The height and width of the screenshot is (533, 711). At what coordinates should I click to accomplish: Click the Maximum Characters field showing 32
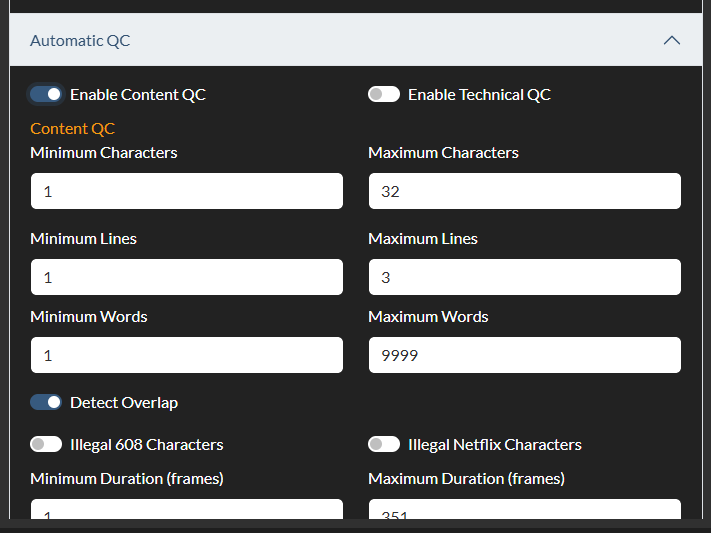pyautogui.click(x=524, y=191)
